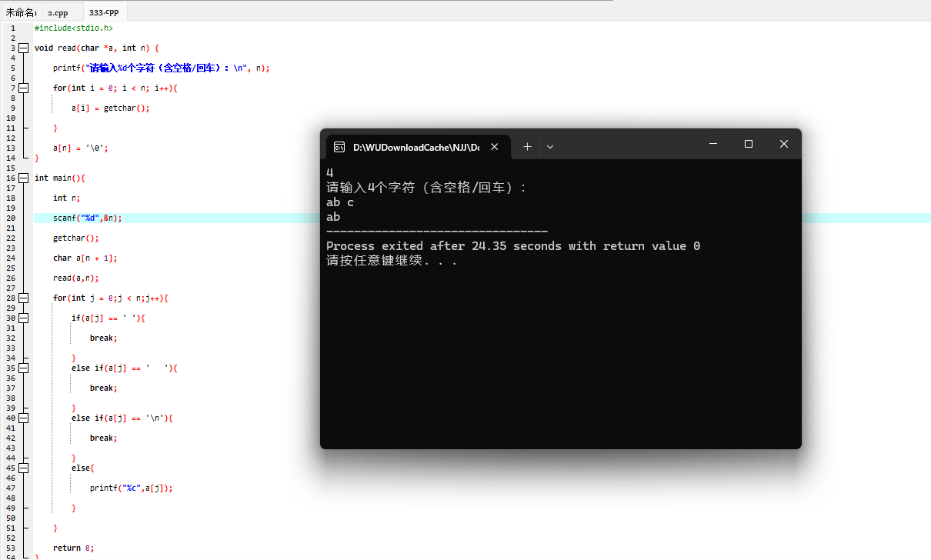Click the return 0; line
The image size is (931, 560).
tap(74, 548)
